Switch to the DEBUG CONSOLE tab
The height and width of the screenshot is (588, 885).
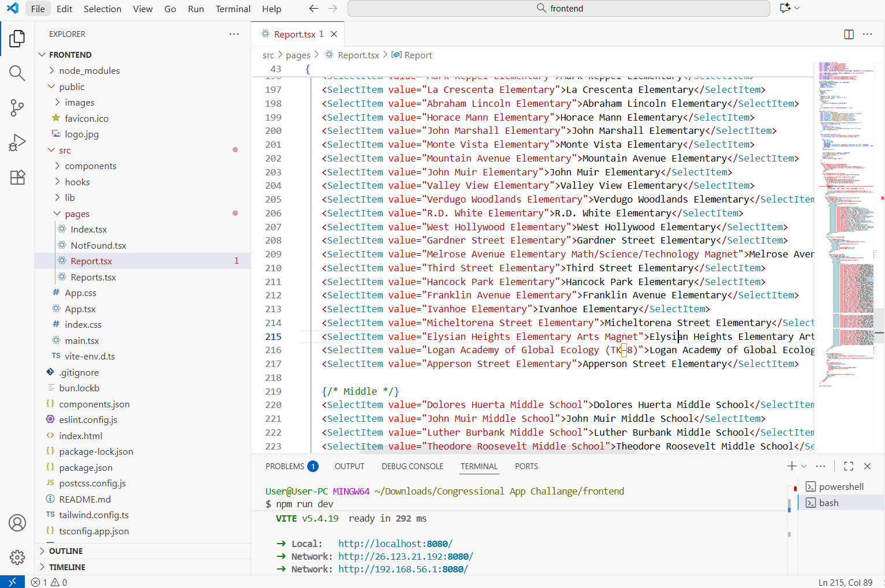coord(412,466)
